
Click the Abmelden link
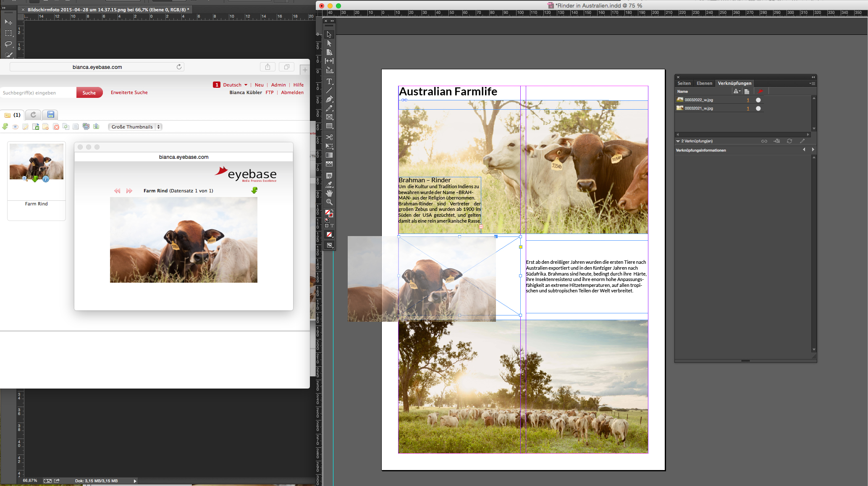point(292,92)
